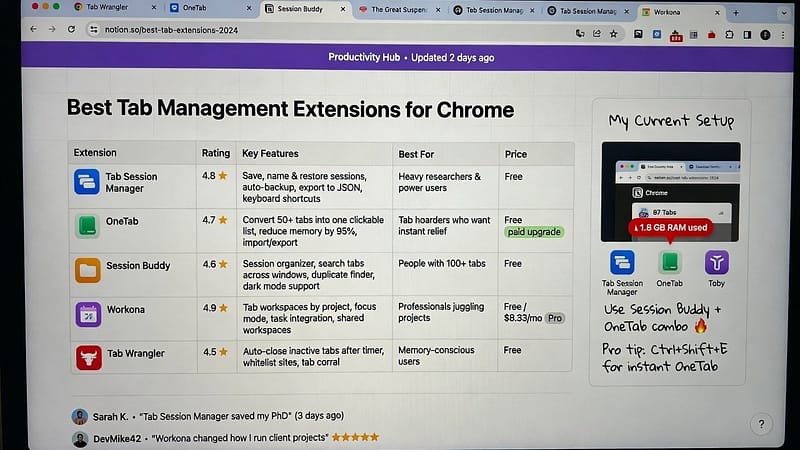Select the Session Buddy name in table
Image resolution: width=800 pixels, height=450 pixels.
tap(138, 266)
